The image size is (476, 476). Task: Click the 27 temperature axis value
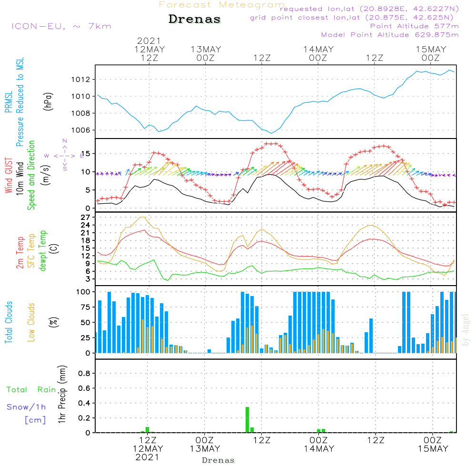(x=85, y=218)
